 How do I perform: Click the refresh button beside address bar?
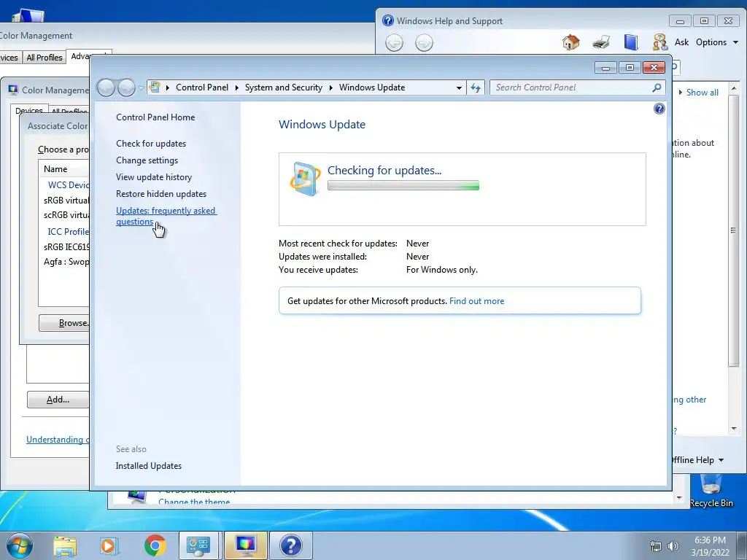(476, 87)
